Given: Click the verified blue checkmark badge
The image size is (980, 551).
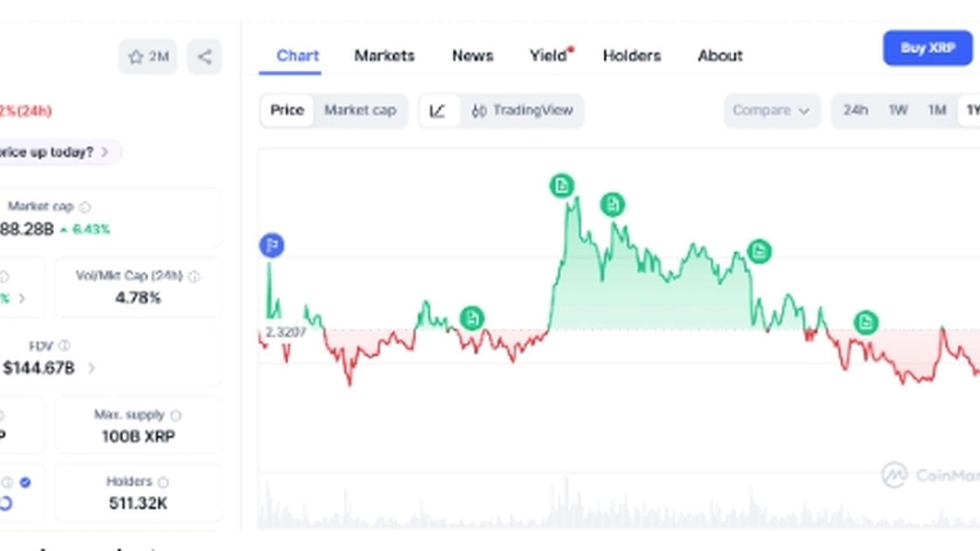Looking at the screenshot, I should (x=24, y=482).
